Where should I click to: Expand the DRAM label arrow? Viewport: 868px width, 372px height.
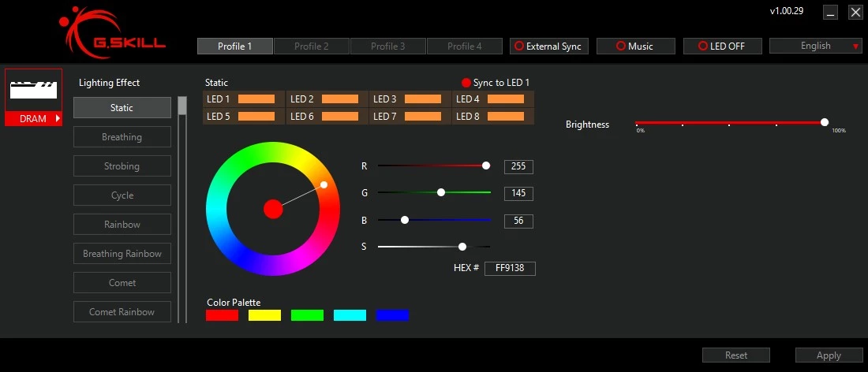coord(58,118)
